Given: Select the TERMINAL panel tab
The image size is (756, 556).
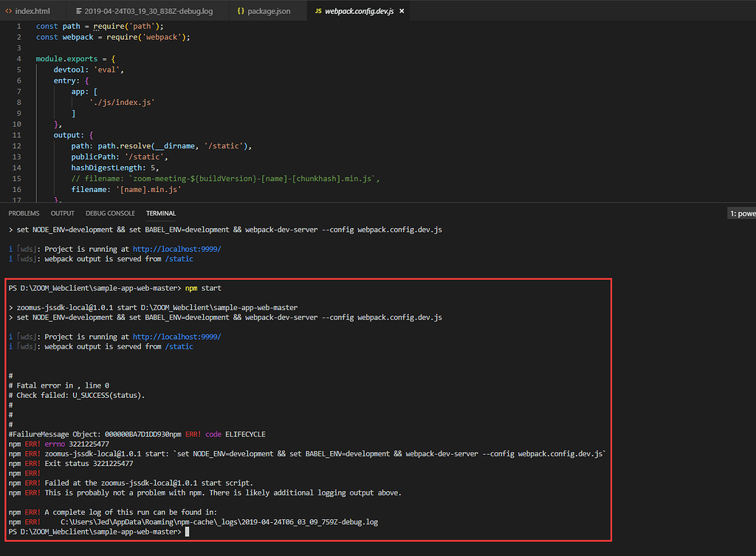Looking at the screenshot, I should [x=160, y=213].
